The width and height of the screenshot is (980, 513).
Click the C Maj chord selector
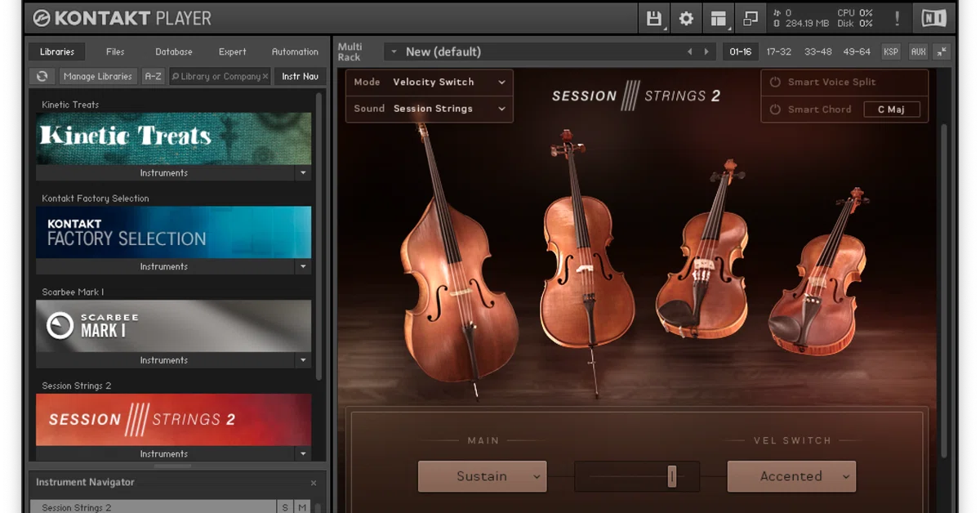click(892, 109)
